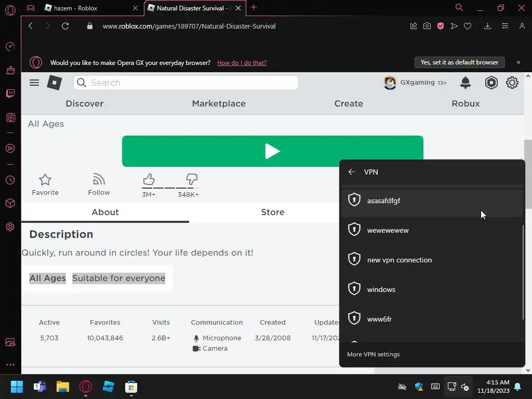Open Create page

(349, 103)
